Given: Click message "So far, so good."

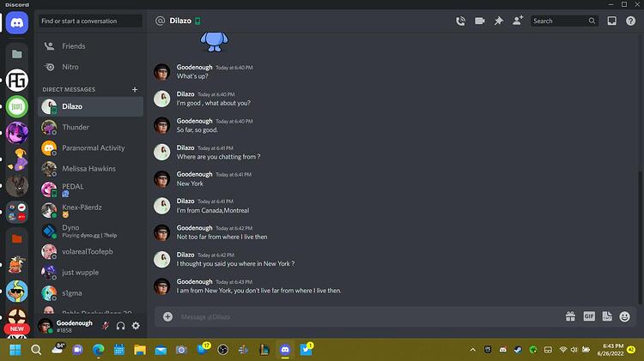Looking at the screenshot, I should (197, 130).
